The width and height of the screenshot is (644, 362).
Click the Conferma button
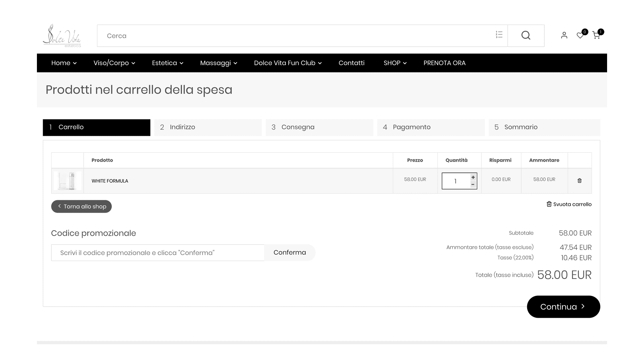click(x=290, y=253)
